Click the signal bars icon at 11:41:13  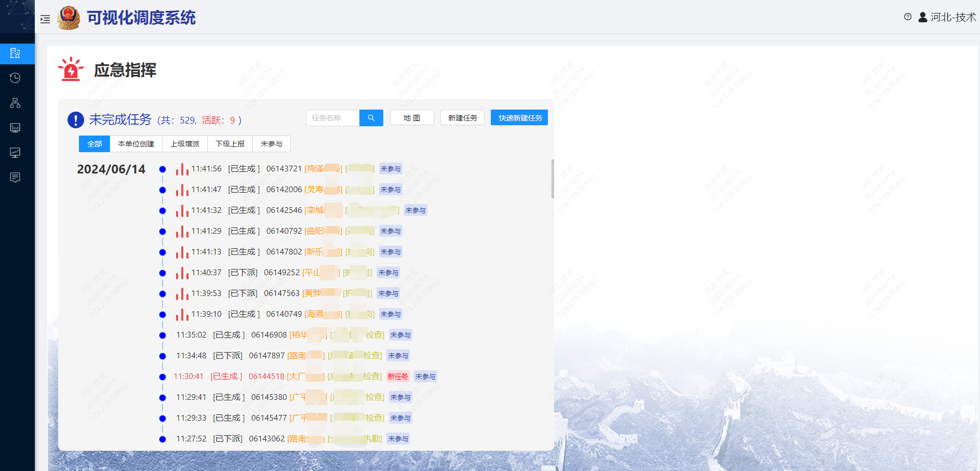[x=182, y=252]
